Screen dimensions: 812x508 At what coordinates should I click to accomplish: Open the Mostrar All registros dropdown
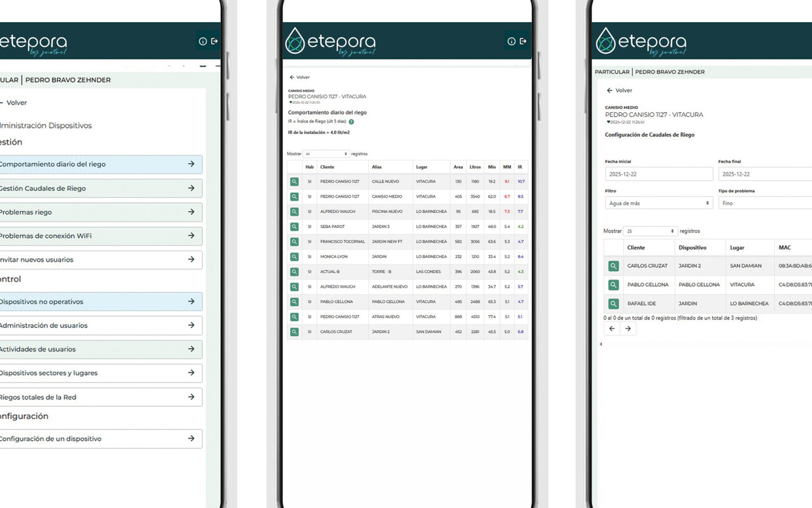tap(326, 154)
